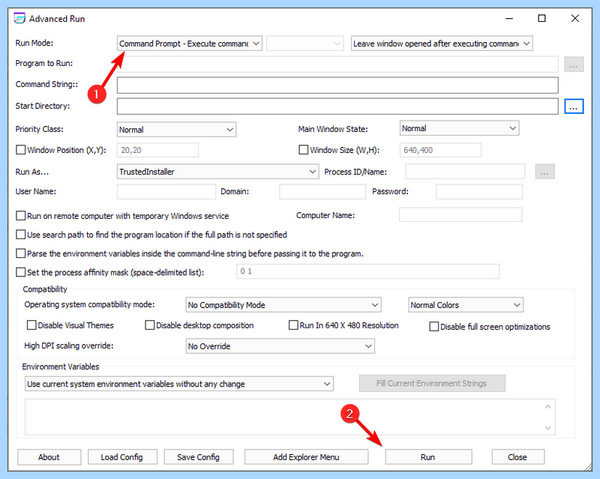Open the Environment Variables mode dropdown

coord(179,384)
